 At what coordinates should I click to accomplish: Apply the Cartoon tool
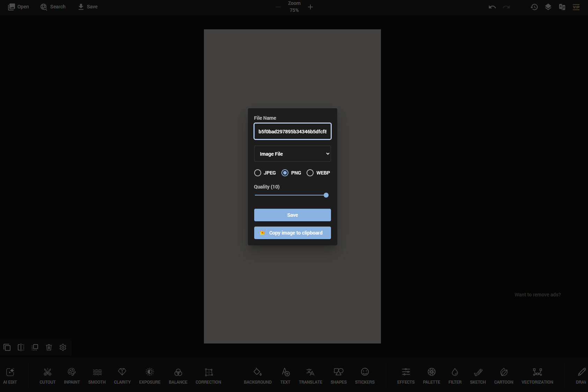[504, 376]
